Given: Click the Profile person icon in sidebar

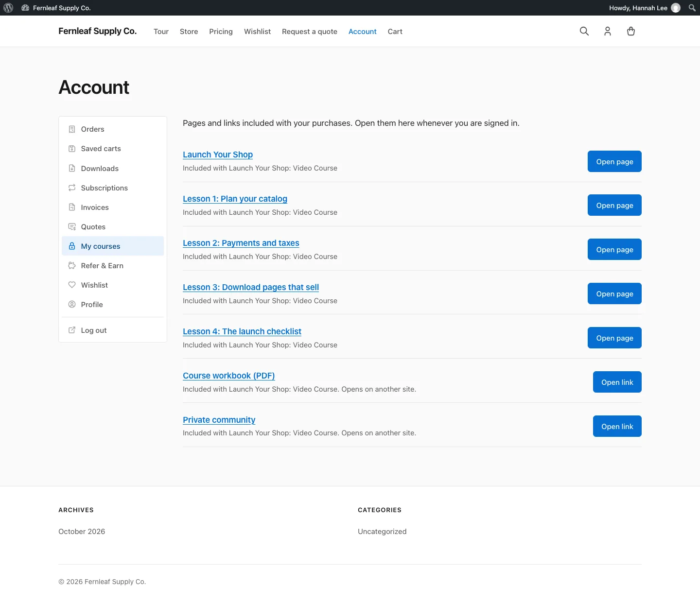Looking at the screenshot, I should point(72,304).
